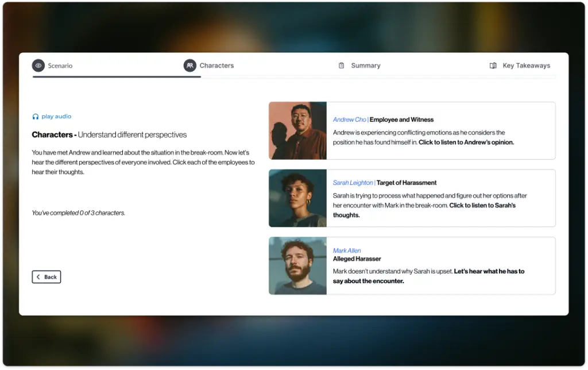
Task: Click the Sarah Leighton name link
Action: click(353, 183)
